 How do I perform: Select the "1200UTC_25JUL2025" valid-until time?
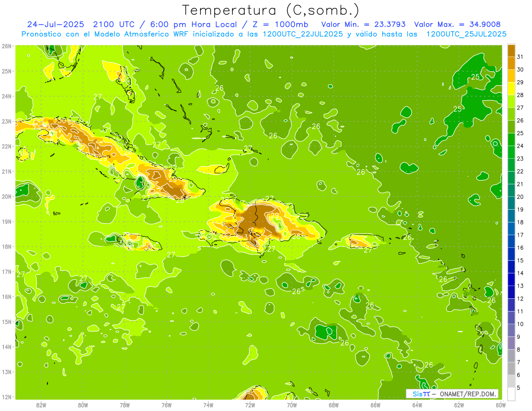[466, 34]
